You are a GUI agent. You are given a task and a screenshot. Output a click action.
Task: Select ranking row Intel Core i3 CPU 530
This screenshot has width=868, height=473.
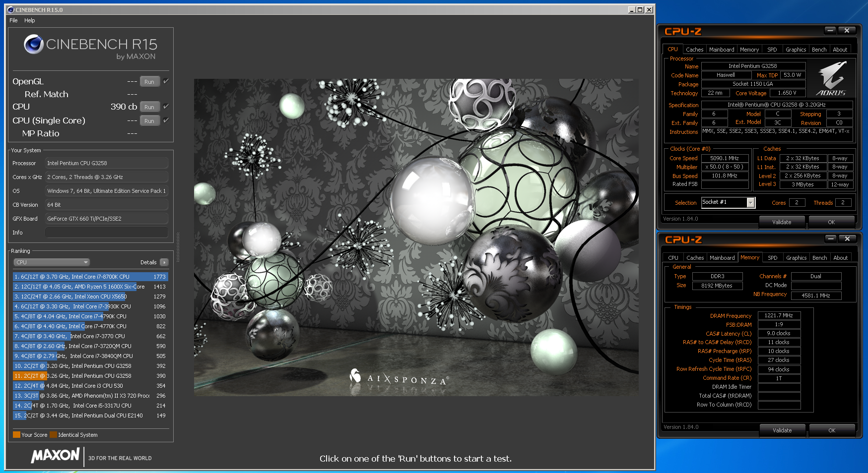click(x=90, y=386)
